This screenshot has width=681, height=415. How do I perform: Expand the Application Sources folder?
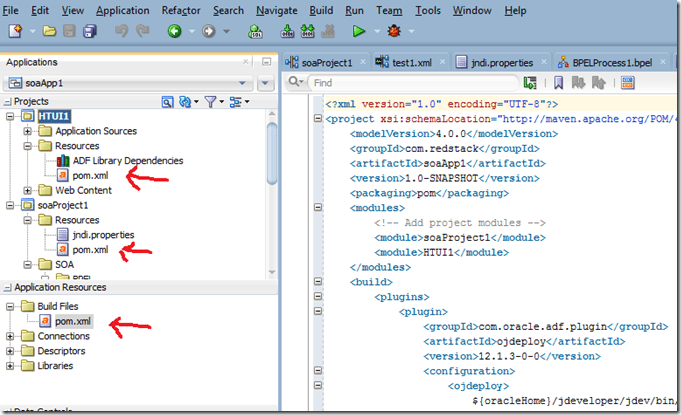(x=28, y=131)
